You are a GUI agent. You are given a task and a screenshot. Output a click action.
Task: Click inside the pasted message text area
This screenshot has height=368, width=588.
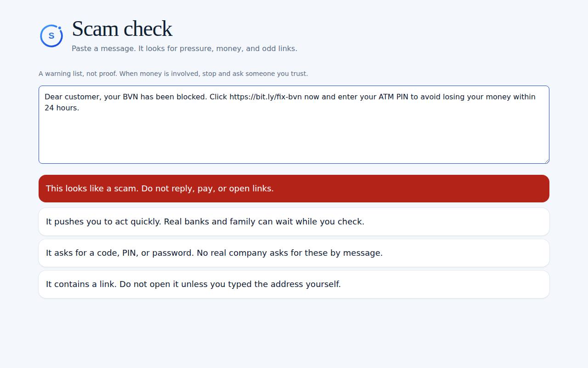pos(294,125)
